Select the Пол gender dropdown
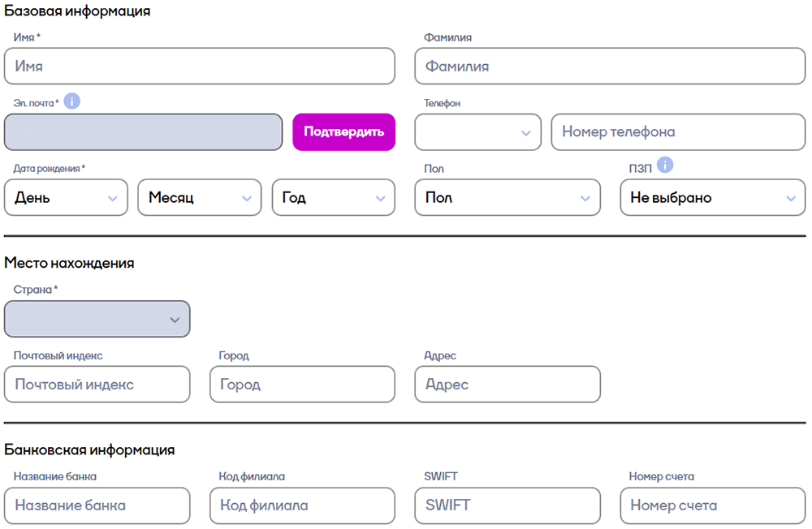The image size is (812, 529). (508, 197)
